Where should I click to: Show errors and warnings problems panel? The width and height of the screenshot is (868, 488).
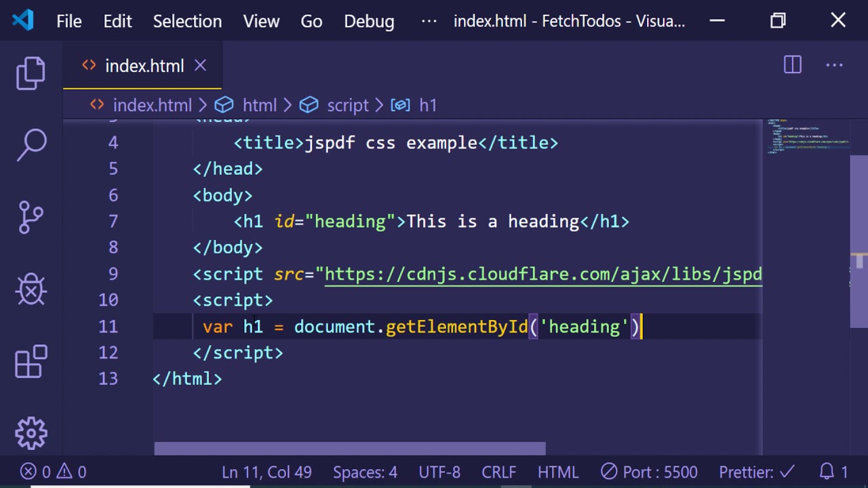tap(53, 472)
